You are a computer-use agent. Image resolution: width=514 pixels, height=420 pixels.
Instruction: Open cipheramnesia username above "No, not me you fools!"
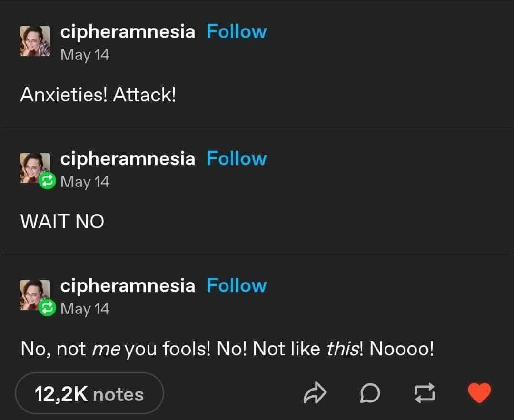coord(128,286)
